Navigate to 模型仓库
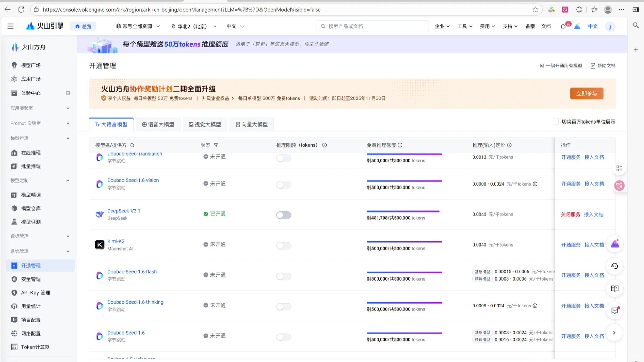The image size is (644, 362). pyautogui.click(x=31, y=209)
